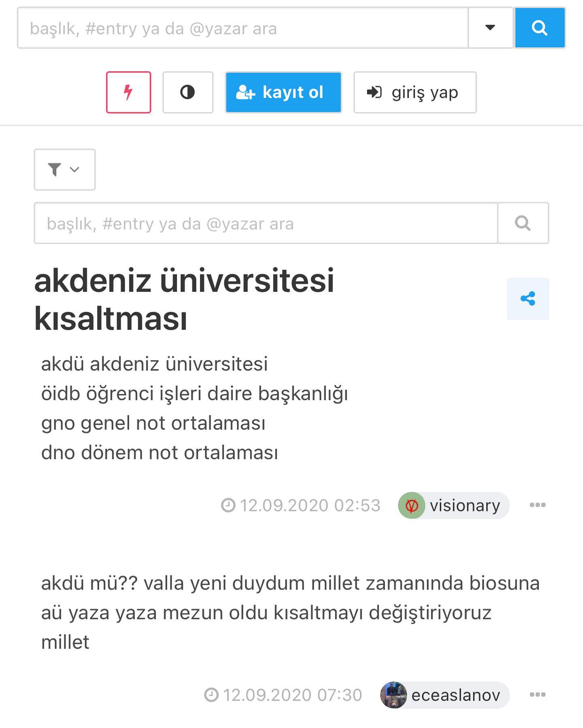
Task: Click the blue search magnifier button
Action: coord(540,28)
